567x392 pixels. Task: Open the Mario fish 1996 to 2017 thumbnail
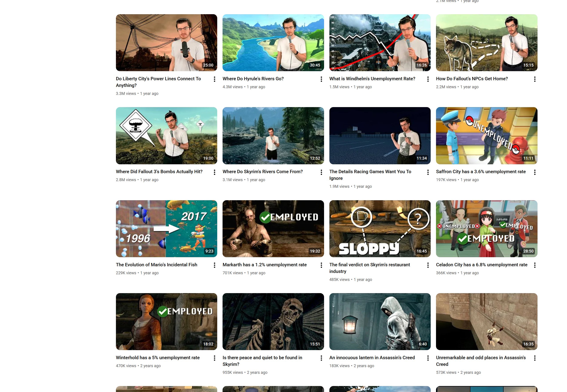[x=166, y=228]
